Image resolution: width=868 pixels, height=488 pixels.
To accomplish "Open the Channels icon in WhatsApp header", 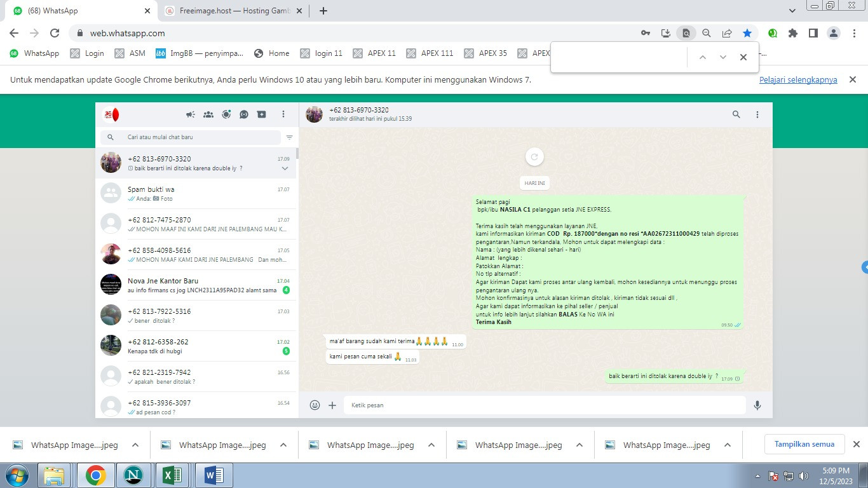I will click(x=244, y=115).
